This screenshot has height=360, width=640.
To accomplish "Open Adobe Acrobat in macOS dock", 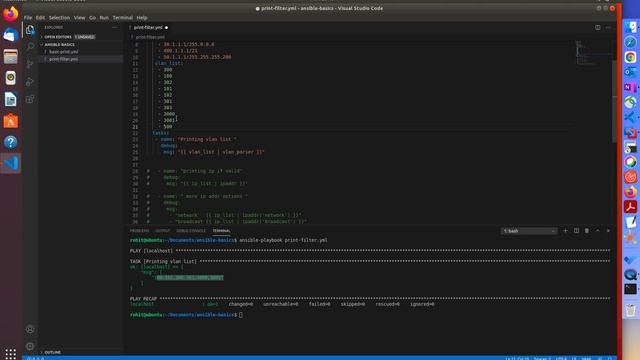I will click(630, 207).
